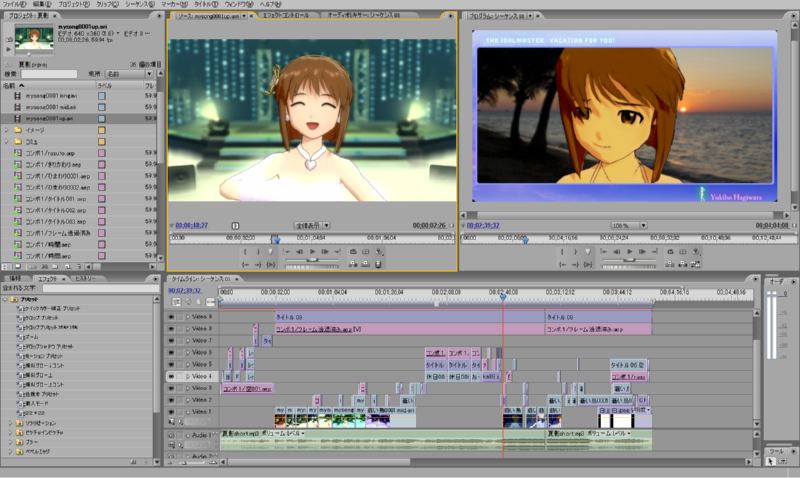This screenshot has width=800, height=478.
Task: Toggle Snap in the timeline panel
Action: pos(177,302)
